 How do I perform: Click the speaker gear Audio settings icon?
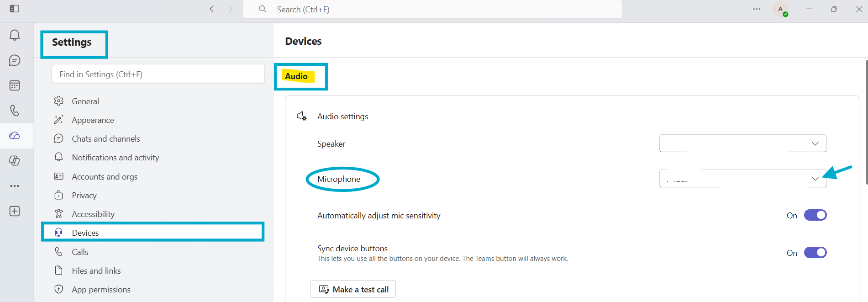tap(302, 116)
